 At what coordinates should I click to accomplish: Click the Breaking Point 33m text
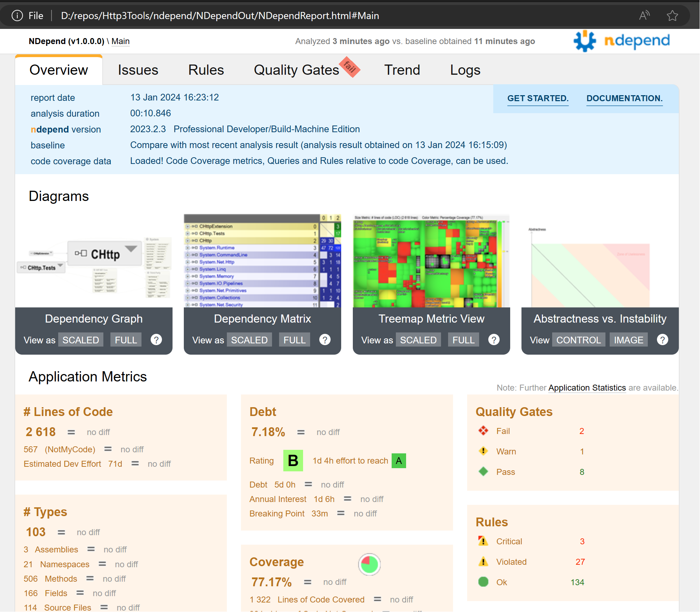coord(289,514)
